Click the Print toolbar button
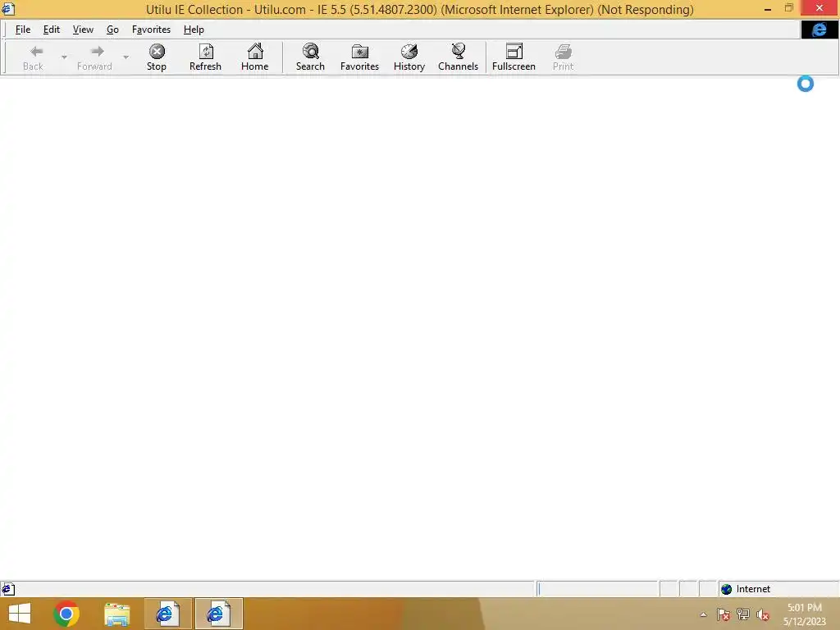Image resolution: width=840 pixels, height=630 pixels. pos(563,57)
